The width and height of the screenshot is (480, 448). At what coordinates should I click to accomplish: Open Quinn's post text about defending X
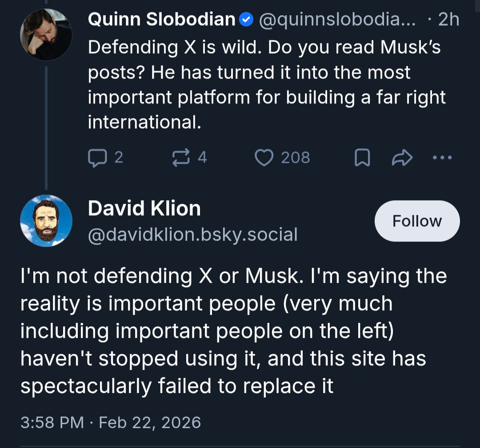click(266, 84)
